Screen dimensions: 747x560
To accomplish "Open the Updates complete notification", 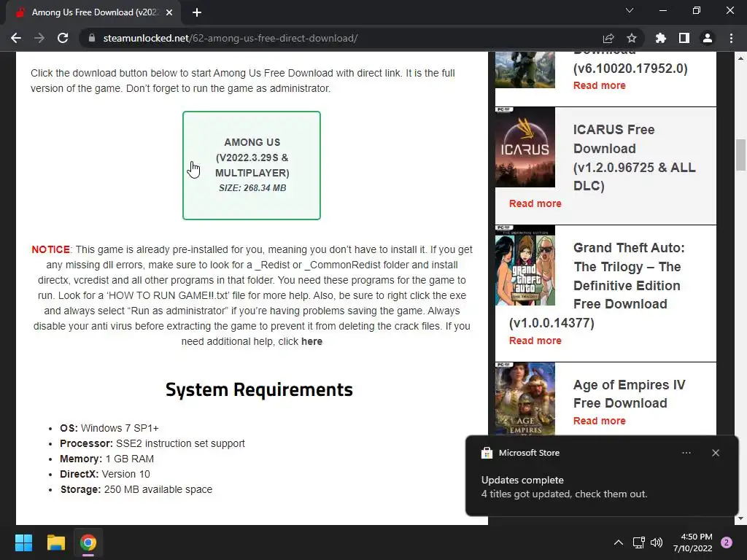I will click(x=602, y=475).
